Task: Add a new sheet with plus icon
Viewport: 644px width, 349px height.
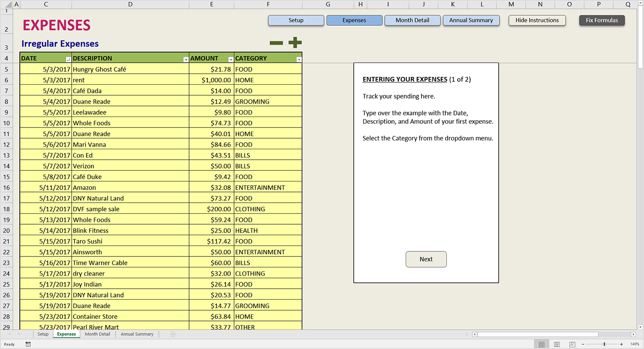Action: coord(173,334)
